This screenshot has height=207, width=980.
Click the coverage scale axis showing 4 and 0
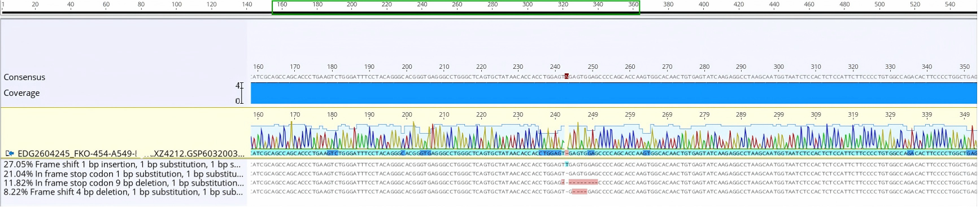point(239,93)
